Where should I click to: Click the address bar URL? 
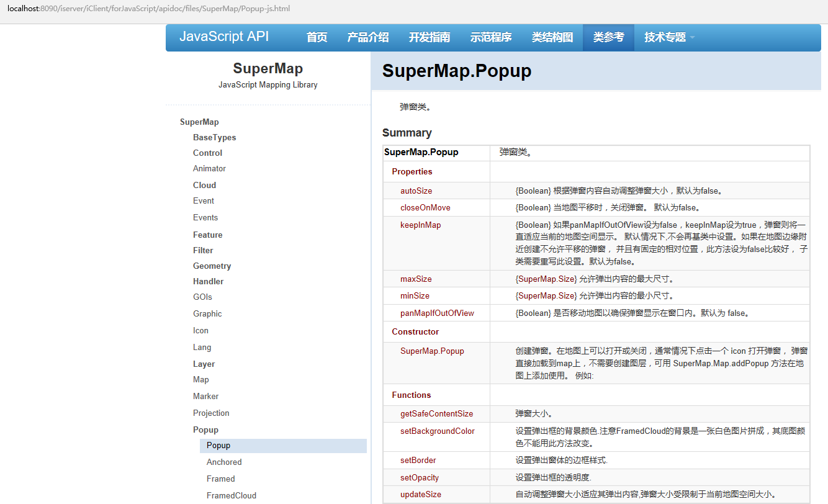pos(148,9)
